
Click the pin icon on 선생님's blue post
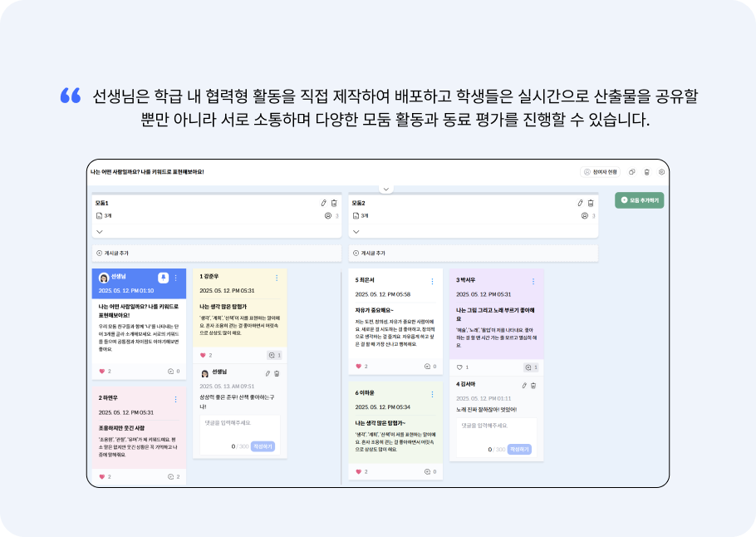[164, 277]
